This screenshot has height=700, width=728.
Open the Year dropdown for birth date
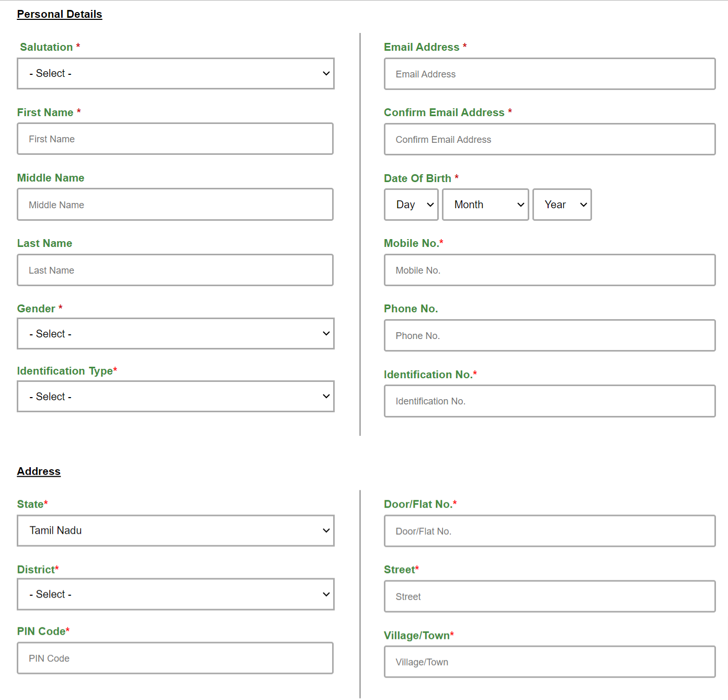pyautogui.click(x=562, y=205)
